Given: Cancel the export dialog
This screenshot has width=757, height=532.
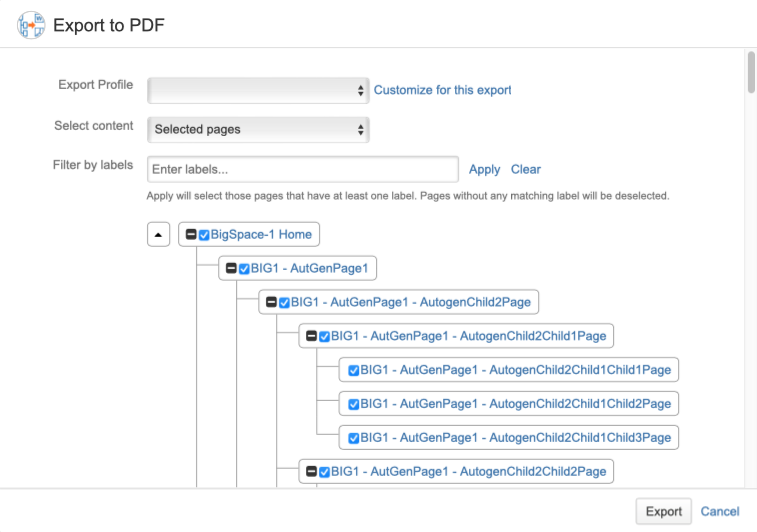Looking at the screenshot, I should tap(720, 511).
